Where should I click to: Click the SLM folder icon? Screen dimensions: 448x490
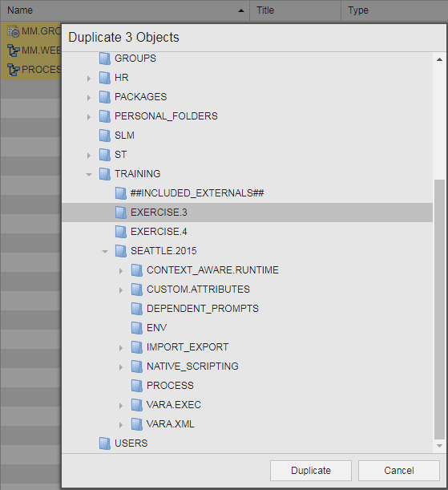104,136
